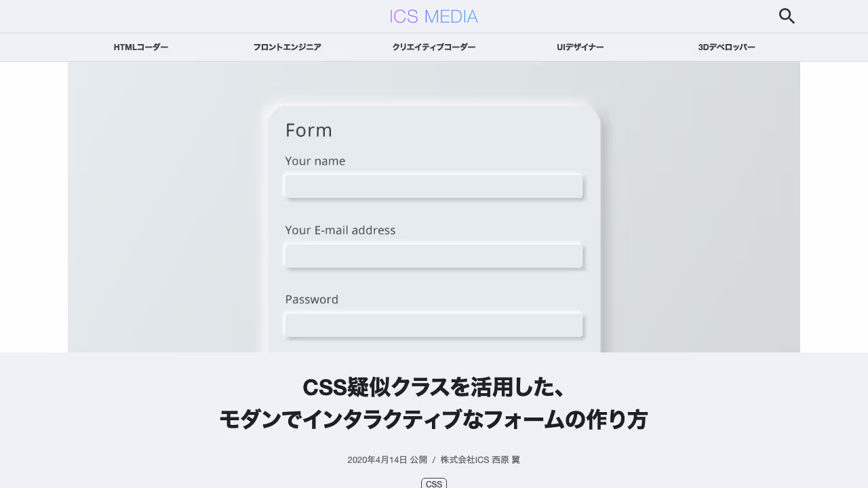The image size is (868, 488).
Task: Focus the Your E-mail address input field
Action: pos(433,255)
